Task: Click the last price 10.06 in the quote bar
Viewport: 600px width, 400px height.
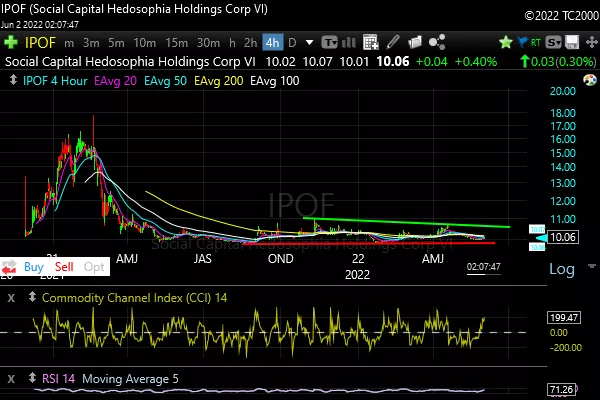Action: [x=393, y=62]
